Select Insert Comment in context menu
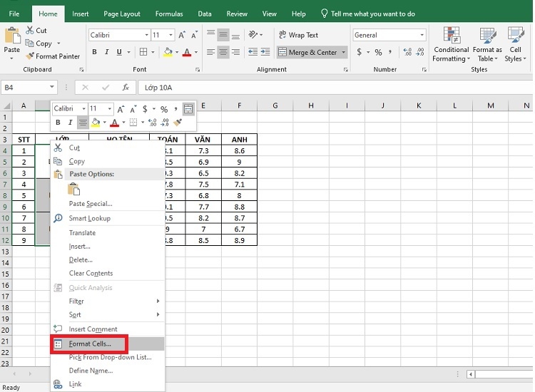The height and width of the screenshot is (392, 535). pyautogui.click(x=93, y=329)
